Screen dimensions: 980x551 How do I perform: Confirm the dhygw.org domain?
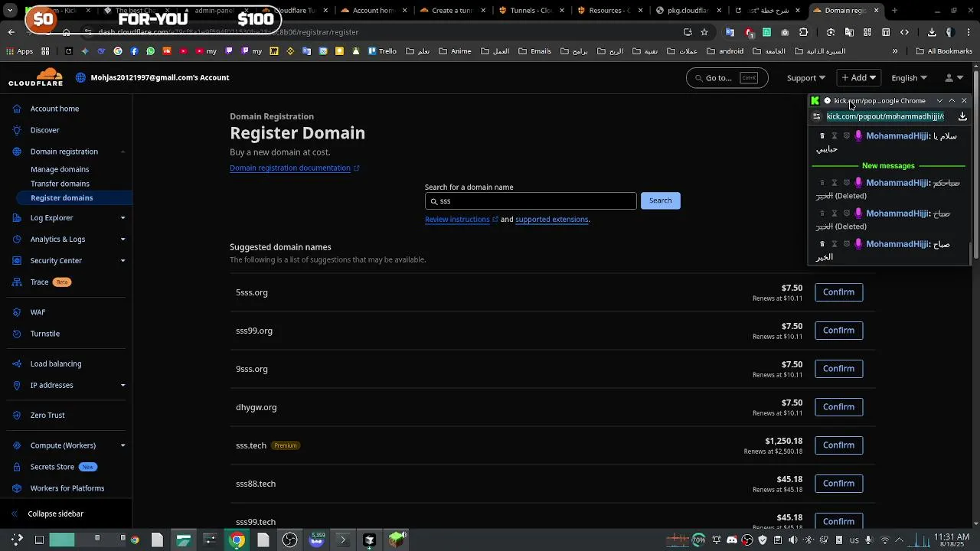(x=838, y=407)
